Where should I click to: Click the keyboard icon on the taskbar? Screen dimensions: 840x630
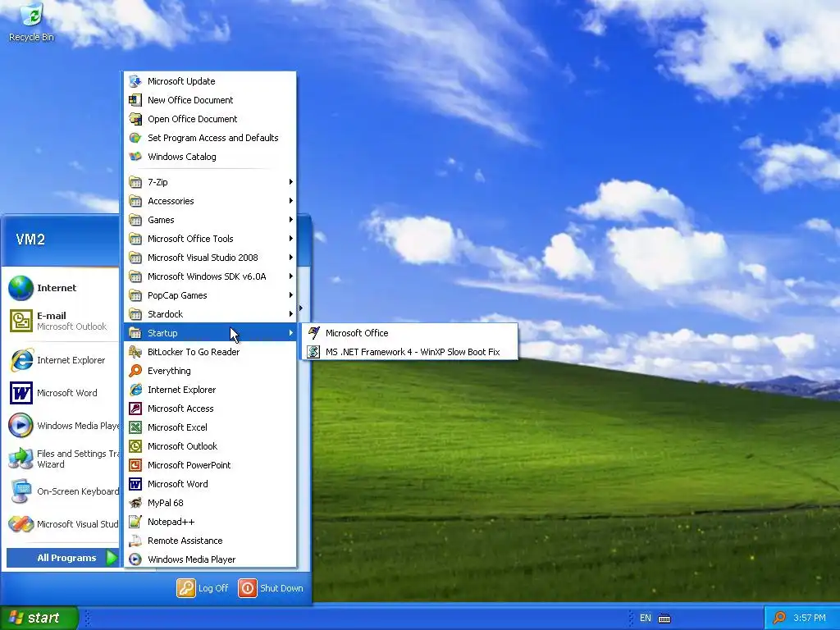pos(664,619)
